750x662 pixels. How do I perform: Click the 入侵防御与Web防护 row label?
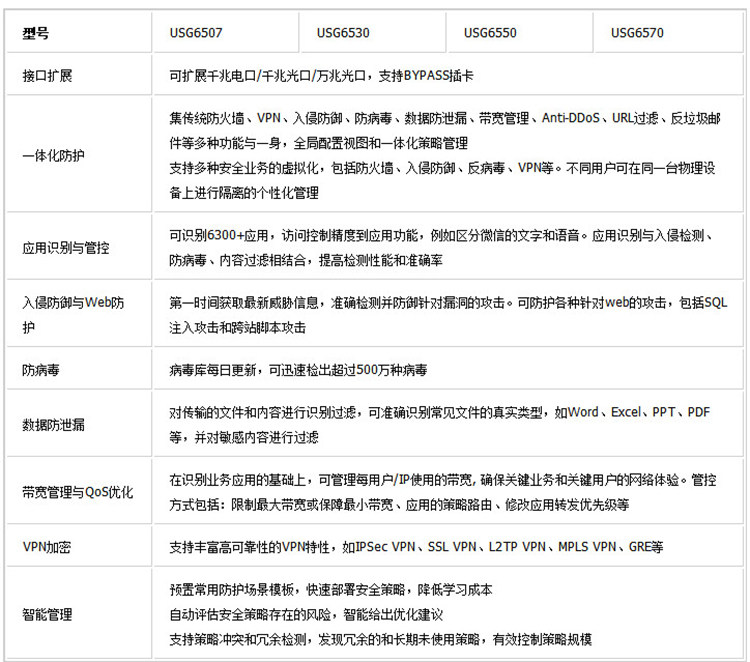point(73,315)
